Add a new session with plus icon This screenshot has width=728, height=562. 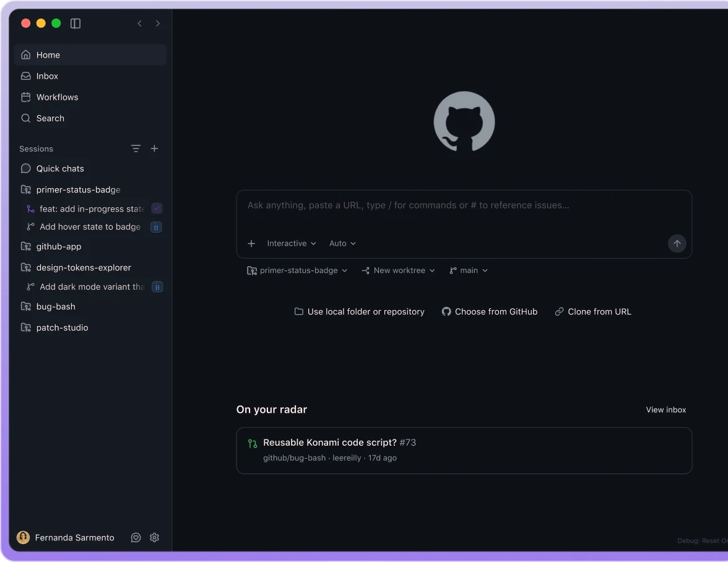(155, 149)
